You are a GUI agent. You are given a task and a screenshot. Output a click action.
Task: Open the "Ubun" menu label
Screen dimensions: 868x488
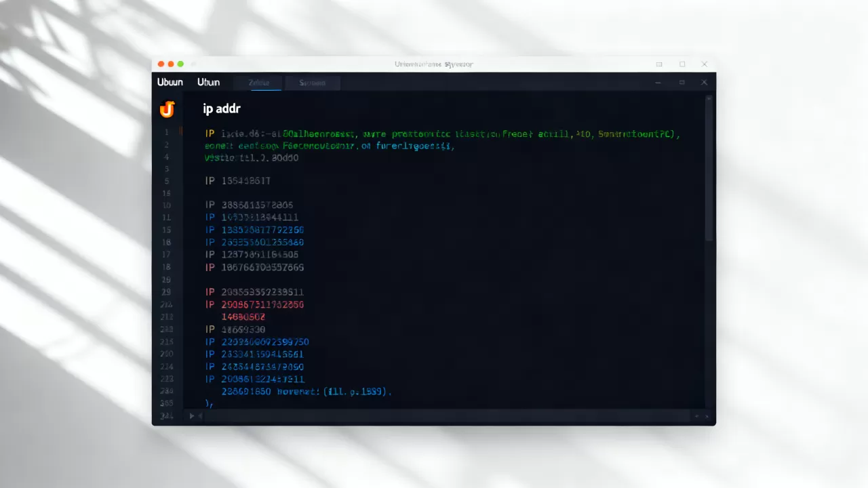pyautogui.click(x=209, y=82)
